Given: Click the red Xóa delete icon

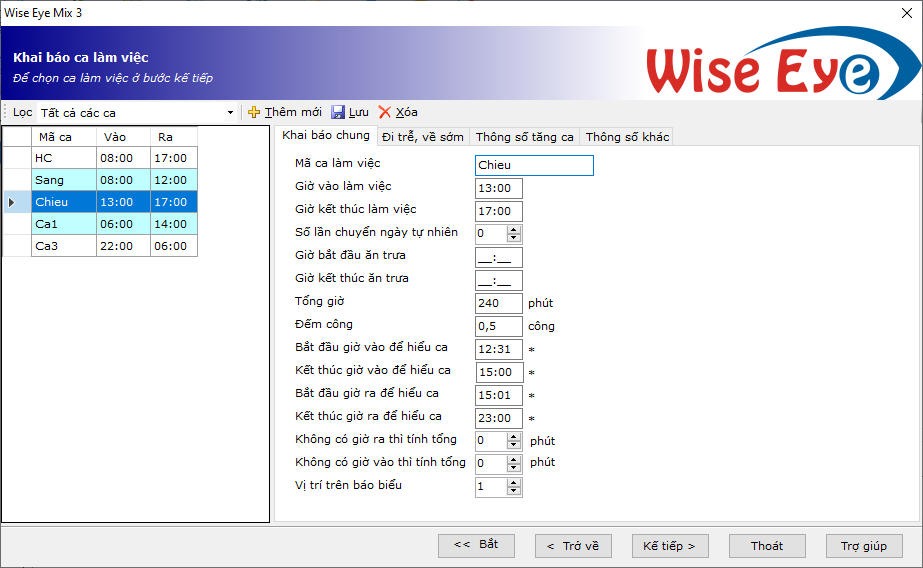Looking at the screenshot, I should (385, 113).
